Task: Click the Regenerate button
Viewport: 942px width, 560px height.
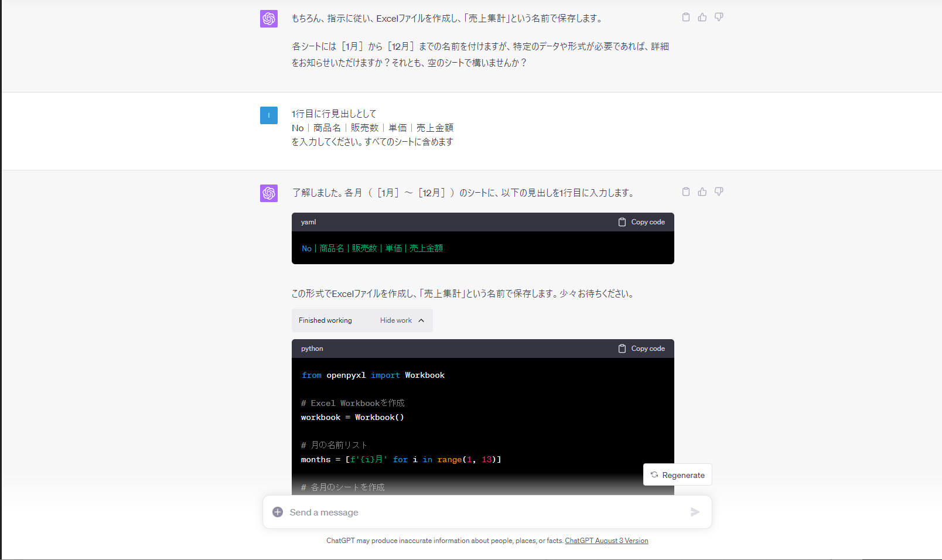Action: tap(677, 474)
